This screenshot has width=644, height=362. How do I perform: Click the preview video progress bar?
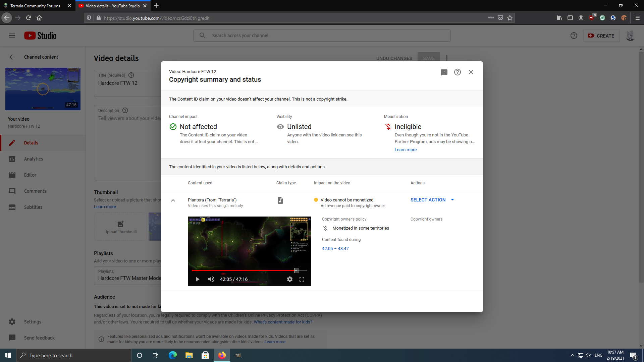[x=249, y=270]
